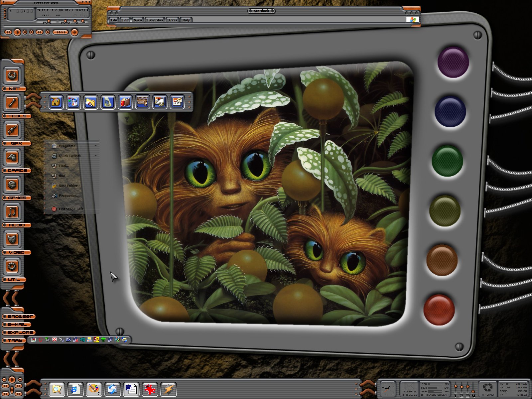Open the recycle bin showing 11 items
The width and height of the screenshot is (532, 399).
[487, 389]
